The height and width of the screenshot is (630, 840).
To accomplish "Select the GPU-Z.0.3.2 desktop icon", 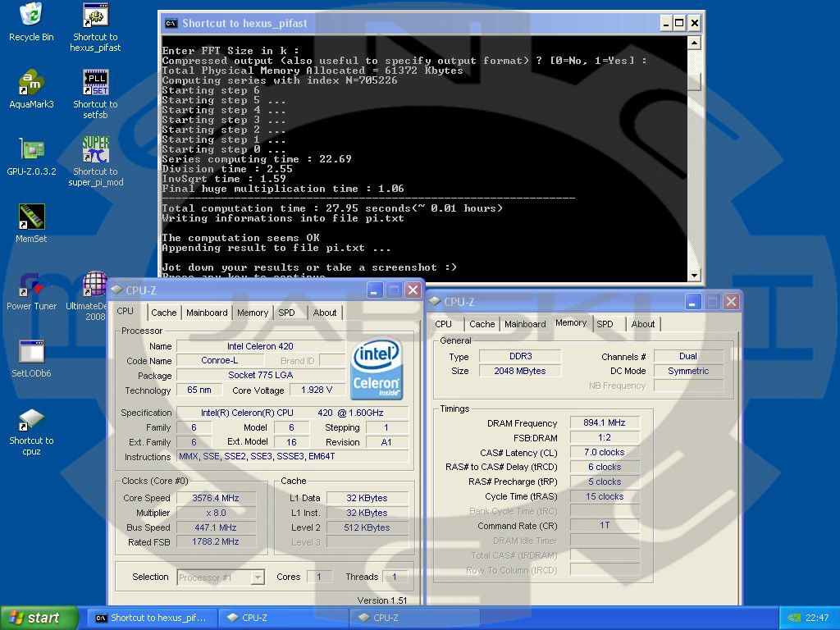I will (x=31, y=157).
